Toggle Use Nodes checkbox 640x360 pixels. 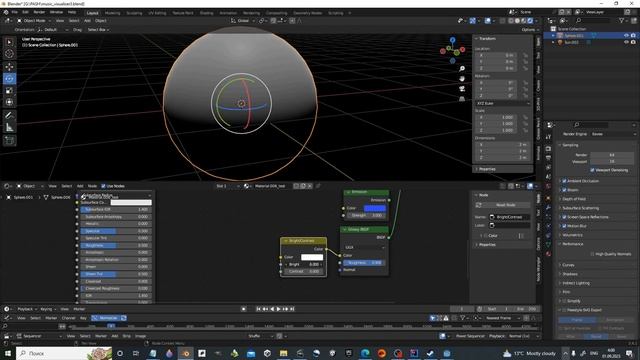(x=103, y=186)
